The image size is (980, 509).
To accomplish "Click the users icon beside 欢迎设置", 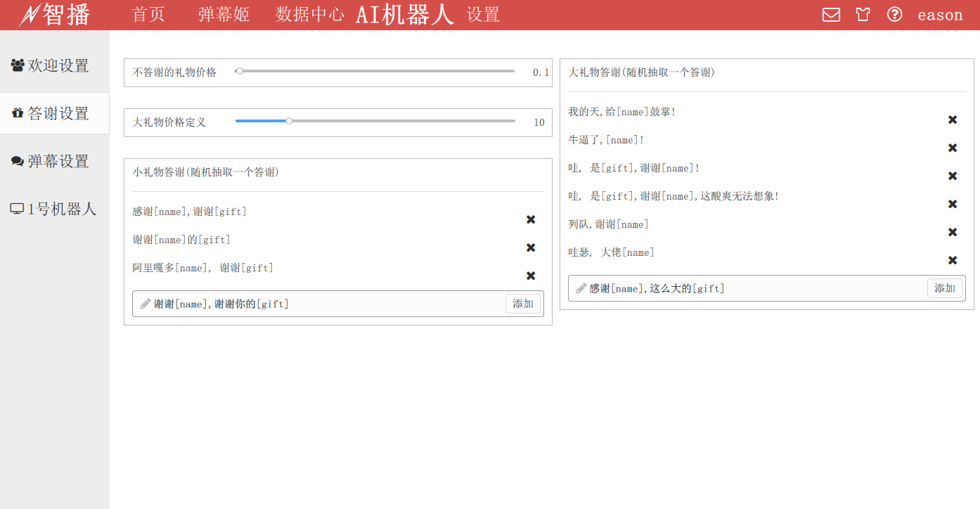I will point(18,65).
